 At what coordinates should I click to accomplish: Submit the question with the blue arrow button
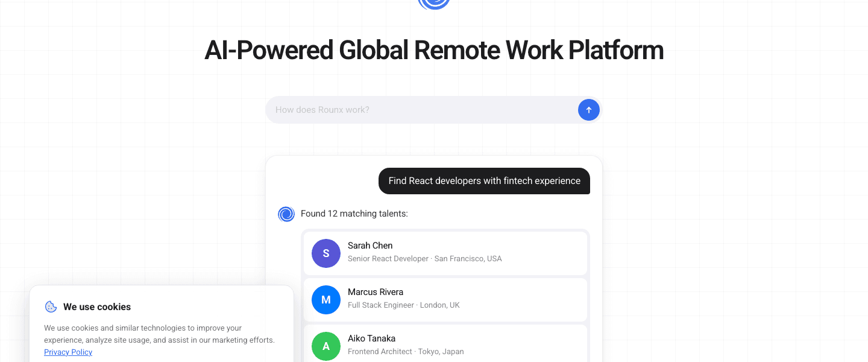click(x=589, y=110)
